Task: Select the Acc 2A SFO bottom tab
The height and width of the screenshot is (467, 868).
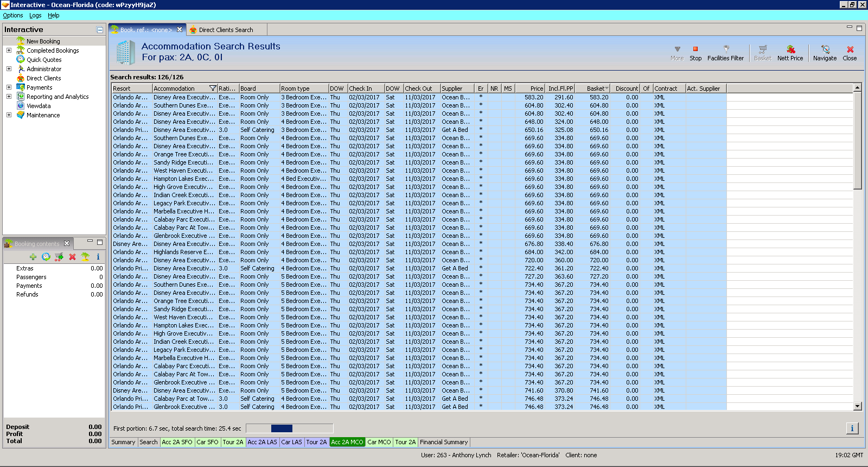Action: (x=177, y=442)
